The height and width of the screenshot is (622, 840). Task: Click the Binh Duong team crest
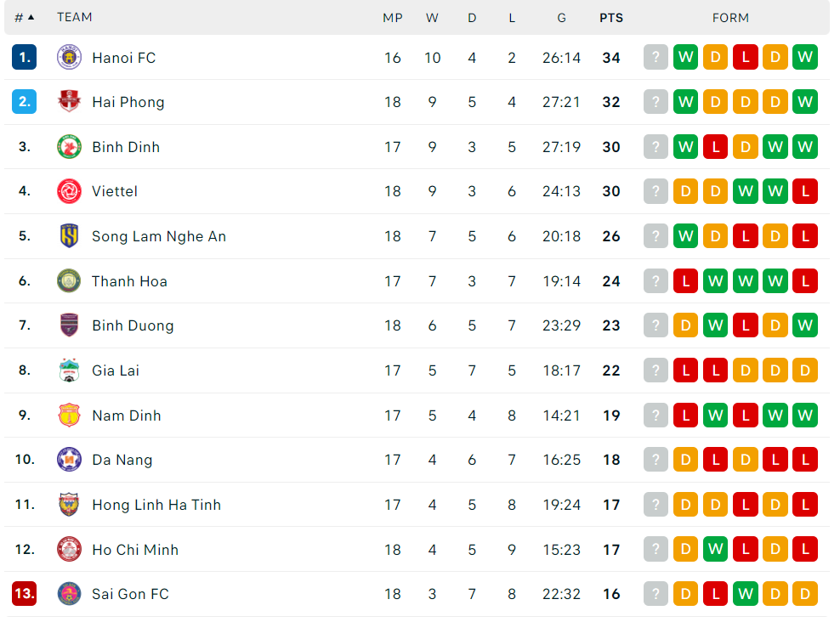pyautogui.click(x=69, y=325)
